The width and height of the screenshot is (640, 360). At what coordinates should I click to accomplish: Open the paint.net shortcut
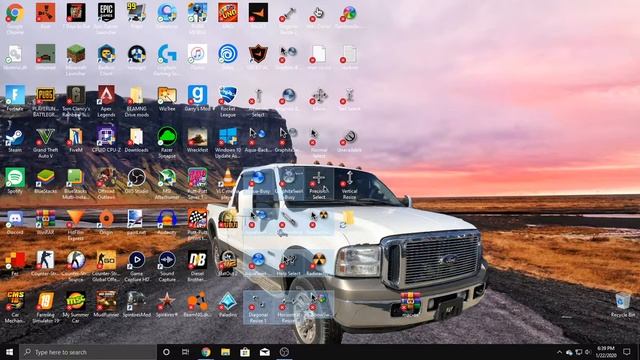(136, 219)
